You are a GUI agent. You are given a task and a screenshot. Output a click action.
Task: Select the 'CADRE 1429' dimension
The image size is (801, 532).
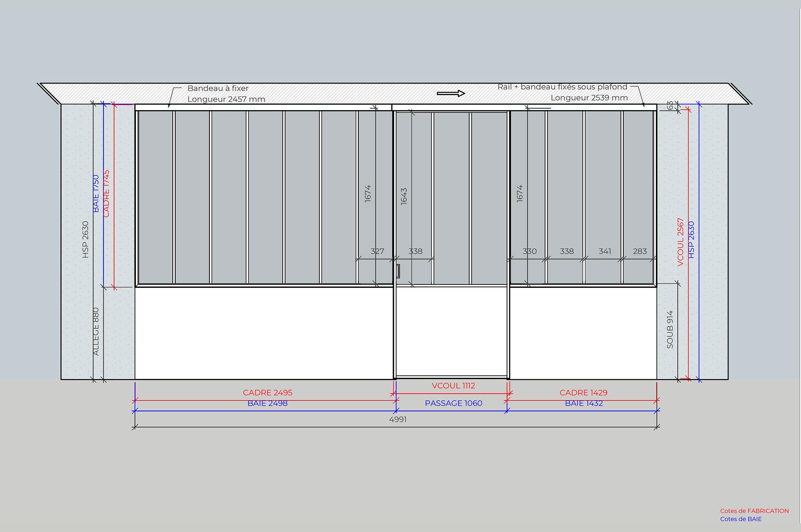click(583, 393)
